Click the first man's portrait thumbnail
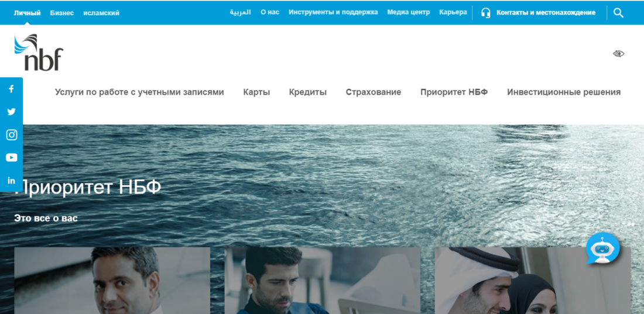 112,281
